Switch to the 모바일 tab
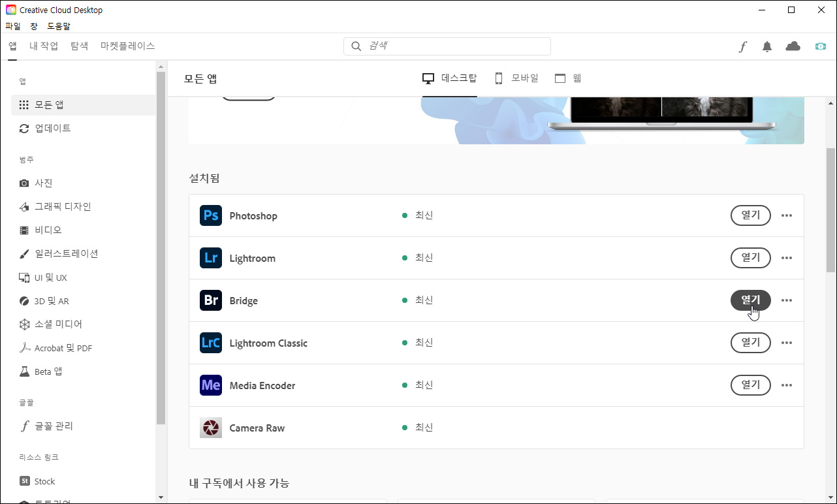The width and height of the screenshot is (837, 504). (x=516, y=78)
